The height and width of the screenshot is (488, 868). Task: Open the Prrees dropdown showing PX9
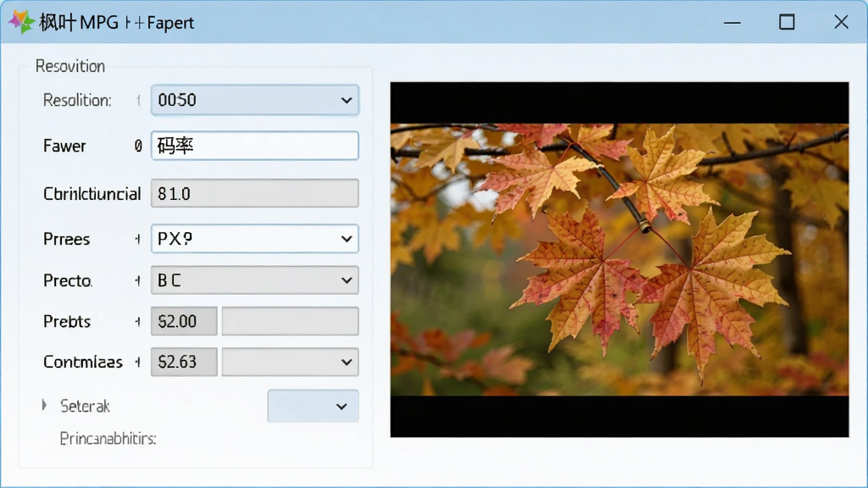(x=254, y=238)
